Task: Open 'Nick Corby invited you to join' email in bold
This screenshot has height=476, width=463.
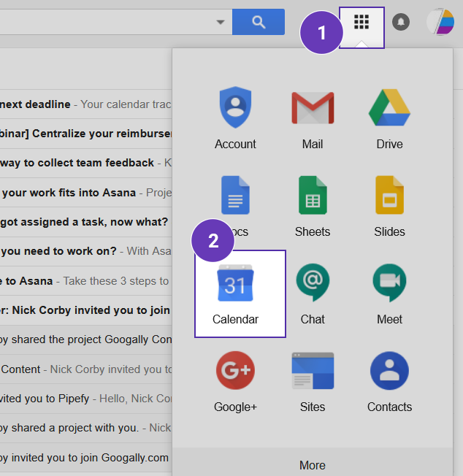Action: click(x=86, y=310)
